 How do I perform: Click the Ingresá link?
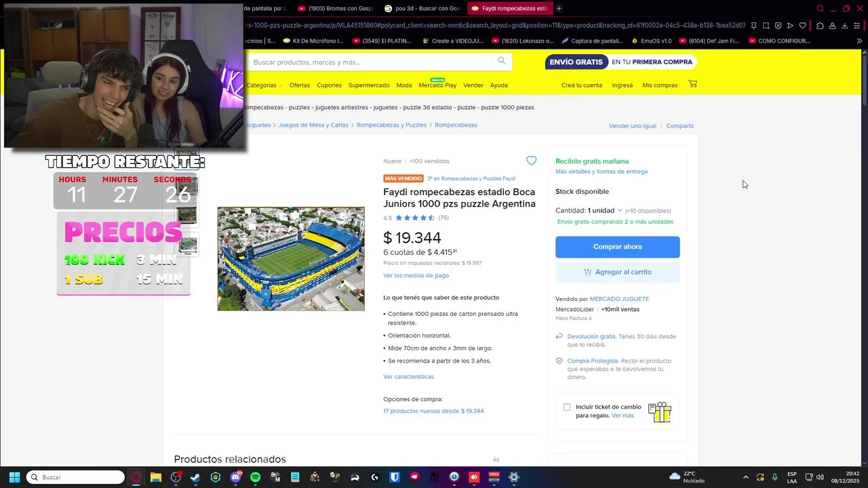(x=622, y=85)
